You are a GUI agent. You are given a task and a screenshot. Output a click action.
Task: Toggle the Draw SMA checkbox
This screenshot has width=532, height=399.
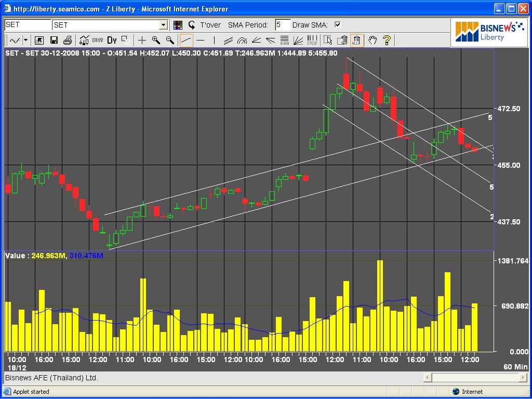pos(338,24)
